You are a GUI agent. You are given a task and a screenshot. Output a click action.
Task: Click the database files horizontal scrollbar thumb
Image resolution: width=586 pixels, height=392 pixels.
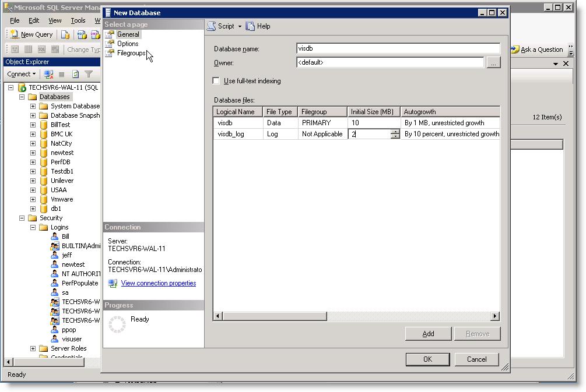coord(275,316)
